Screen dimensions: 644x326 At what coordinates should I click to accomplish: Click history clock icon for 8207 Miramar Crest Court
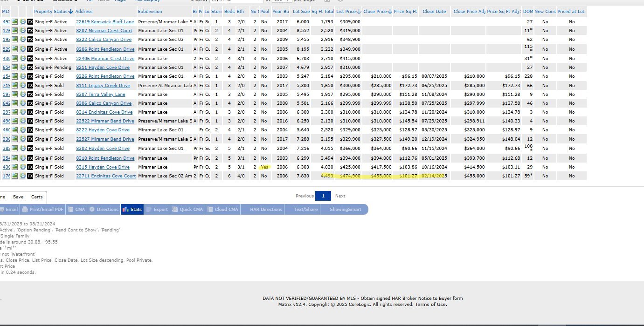22,31
